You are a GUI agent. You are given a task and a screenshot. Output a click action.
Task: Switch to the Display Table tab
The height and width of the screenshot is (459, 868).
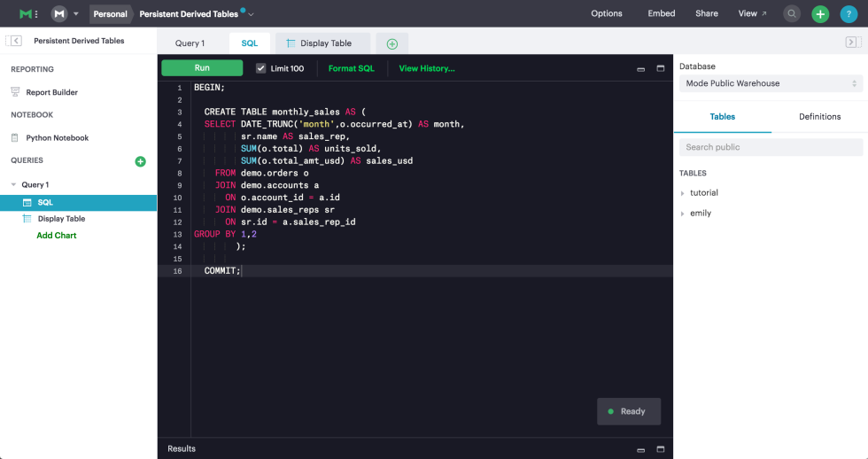coord(323,43)
